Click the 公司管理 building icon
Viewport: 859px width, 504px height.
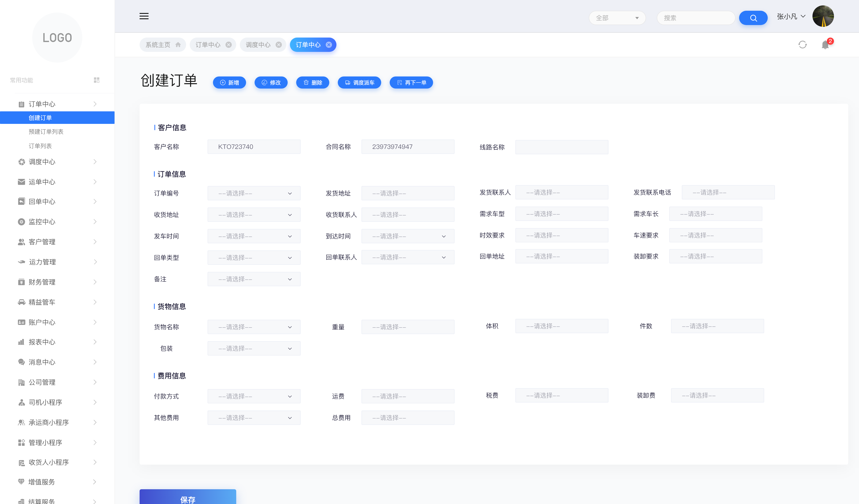click(21, 382)
